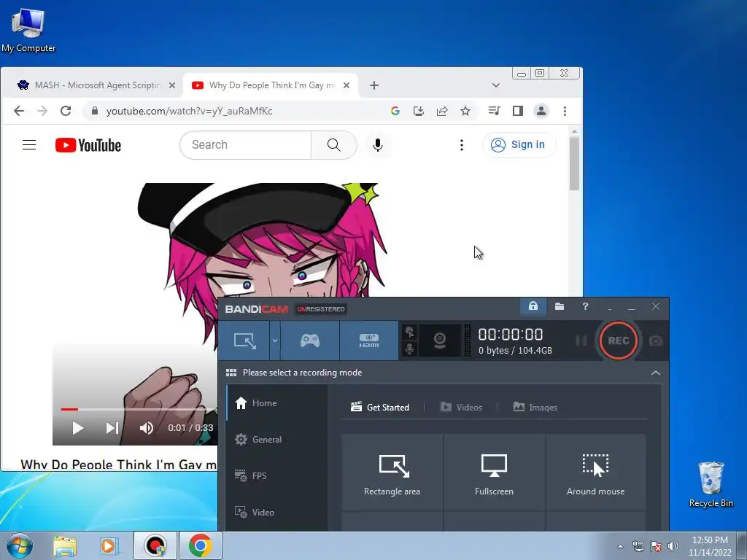This screenshot has width=747, height=560.
Task: Collapse the recording mode panel chevron
Action: click(656, 373)
